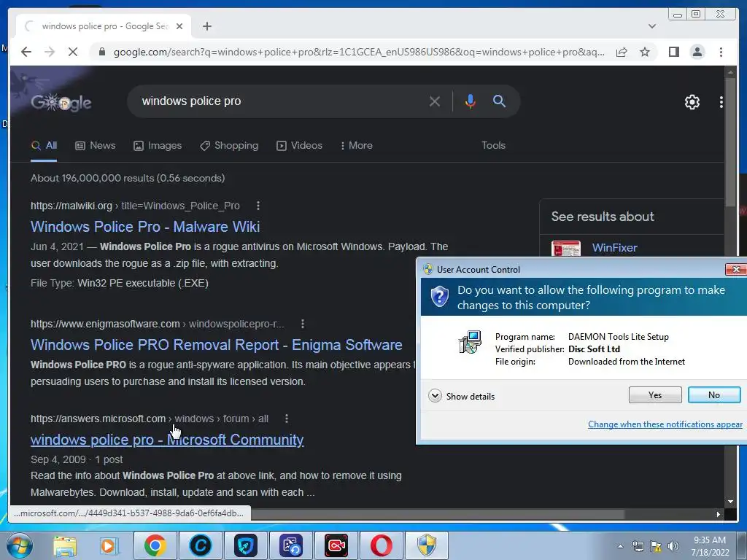
Task: Switch to the Shopping tab
Action: [x=229, y=146]
